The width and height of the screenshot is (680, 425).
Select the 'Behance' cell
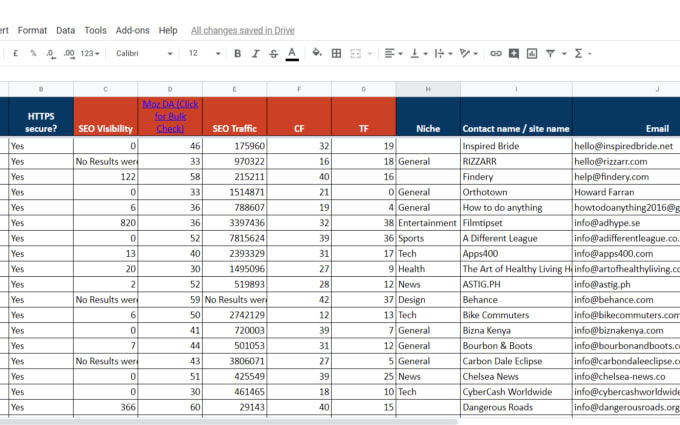coord(516,300)
